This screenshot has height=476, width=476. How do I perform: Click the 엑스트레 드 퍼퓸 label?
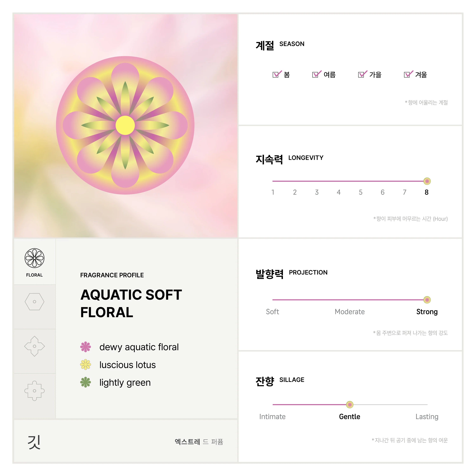coord(199,442)
